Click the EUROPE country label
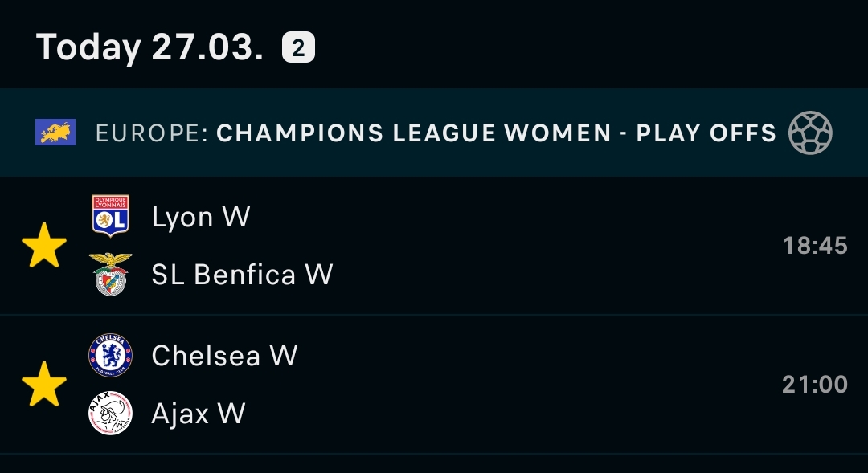This screenshot has height=473, width=868. (152, 133)
